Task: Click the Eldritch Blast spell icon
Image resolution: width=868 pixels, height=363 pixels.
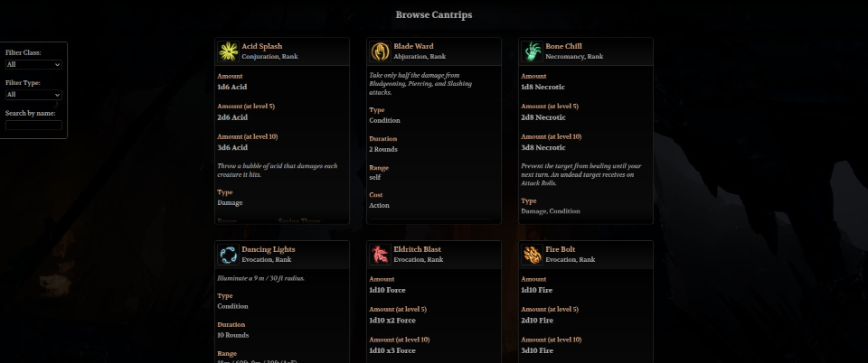Action: (x=381, y=255)
